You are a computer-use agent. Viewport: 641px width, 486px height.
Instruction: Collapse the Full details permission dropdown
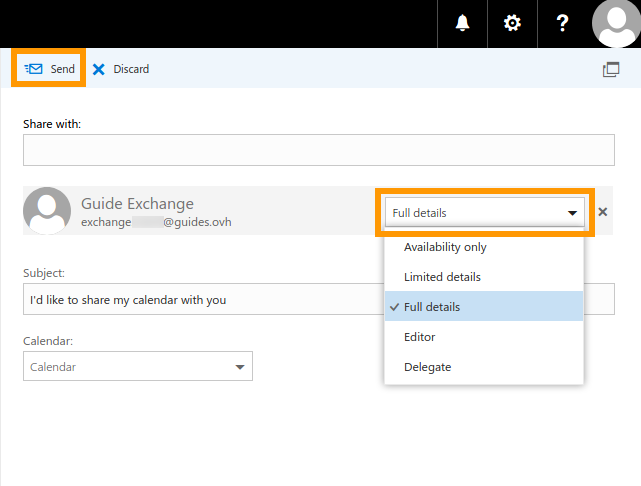(x=485, y=212)
